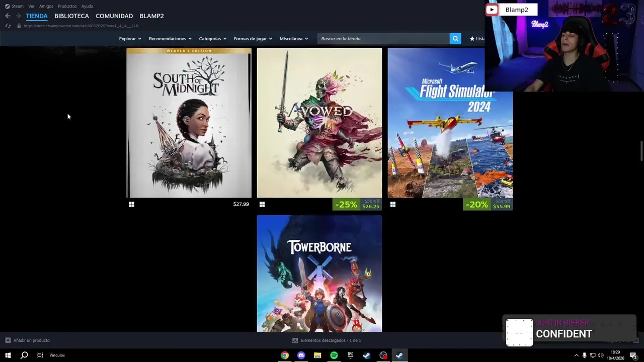This screenshot has height=362, width=644.
Task: Click the first Steam taskbar icon
Action: tap(367, 355)
